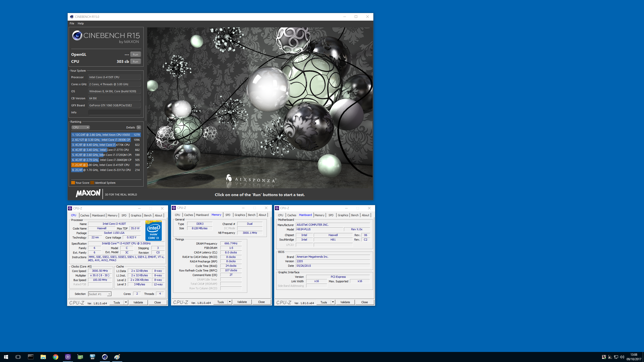The width and height of the screenshot is (644, 362).
Task: Select ranking entry Intel Core i7-4770K
Action: pos(106,145)
